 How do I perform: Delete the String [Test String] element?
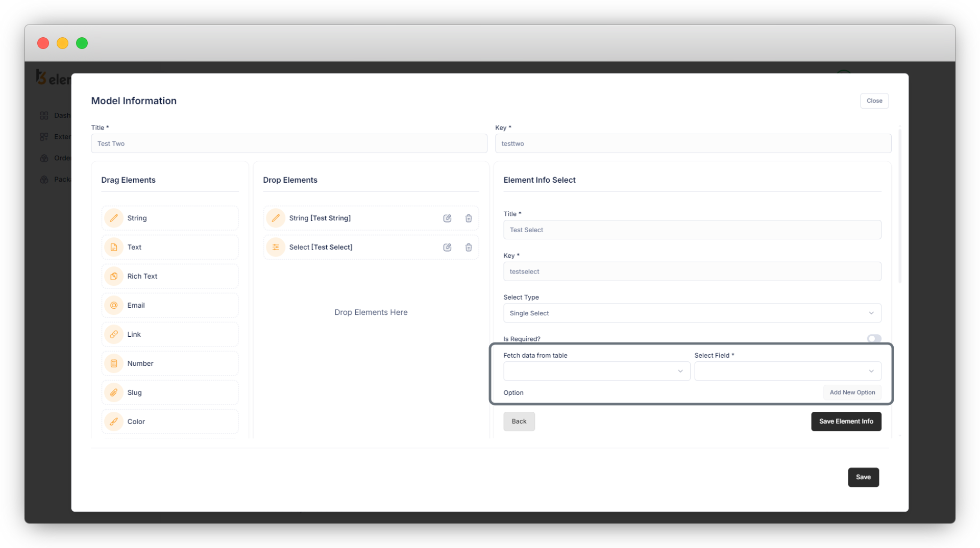468,218
